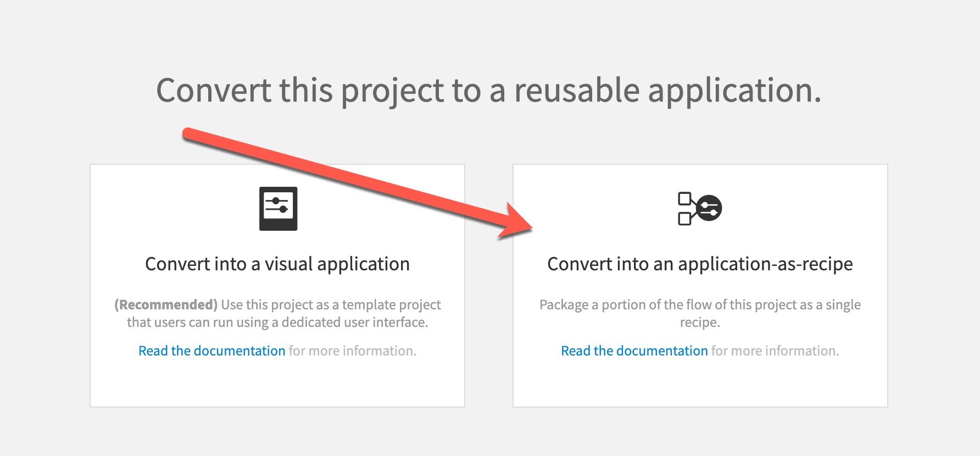This screenshot has width=980, height=456.
Task: Choose the visual application card
Action: pyautogui.click(x=277, y=286)
